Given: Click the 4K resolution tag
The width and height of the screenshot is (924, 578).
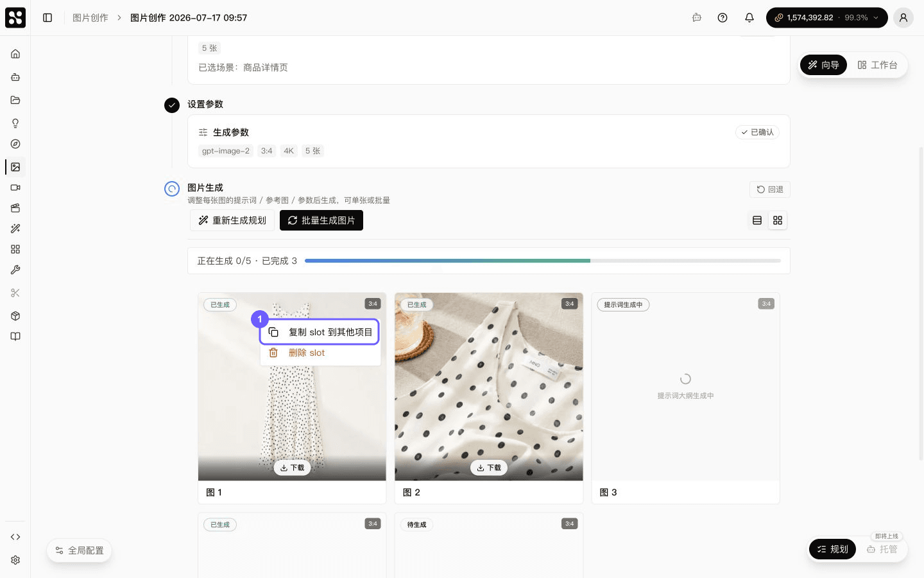Looking at the screenshot, I should [289, 151].
